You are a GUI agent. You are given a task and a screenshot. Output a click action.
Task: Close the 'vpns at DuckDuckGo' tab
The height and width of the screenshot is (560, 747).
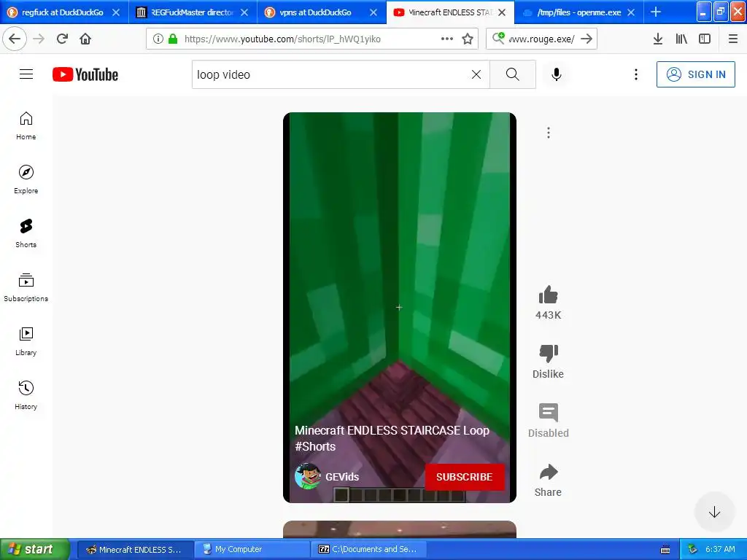tap(373, 12)
